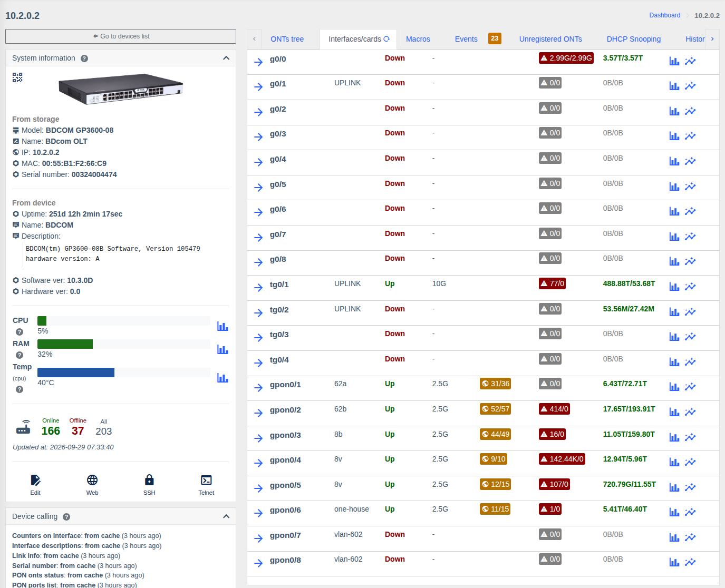Open bar chart for tg0/1 interface
This screenshot has width=725, height=588.
tap(674, 287)
